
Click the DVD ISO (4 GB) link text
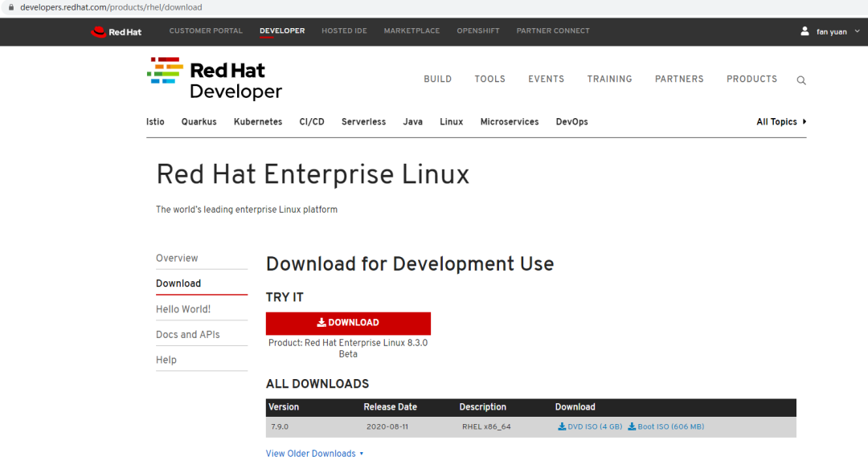click(x=595, y=426)
